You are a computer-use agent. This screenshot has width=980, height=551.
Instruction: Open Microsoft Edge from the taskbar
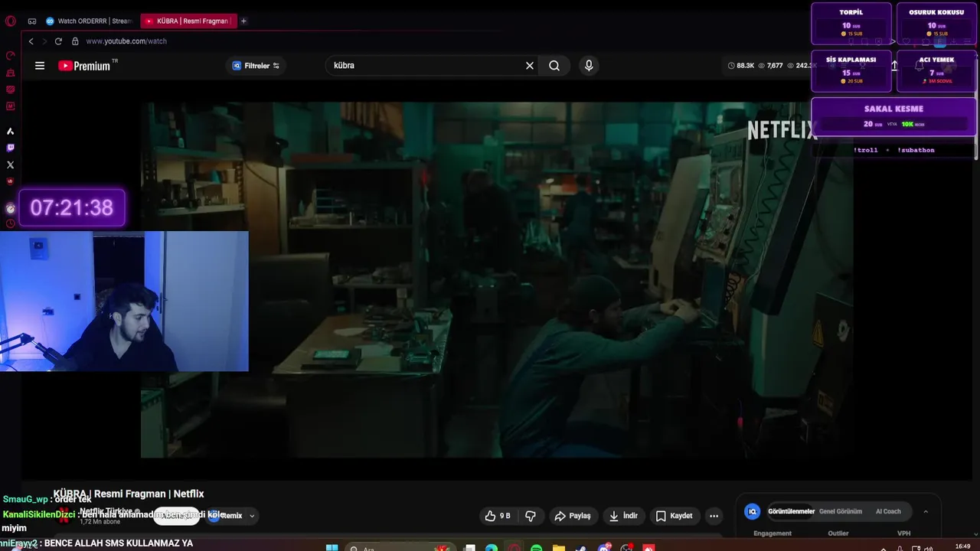tap(492, 548)
